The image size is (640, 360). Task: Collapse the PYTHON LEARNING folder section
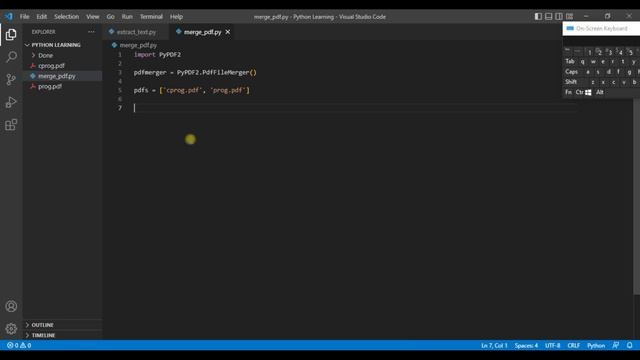56,45
